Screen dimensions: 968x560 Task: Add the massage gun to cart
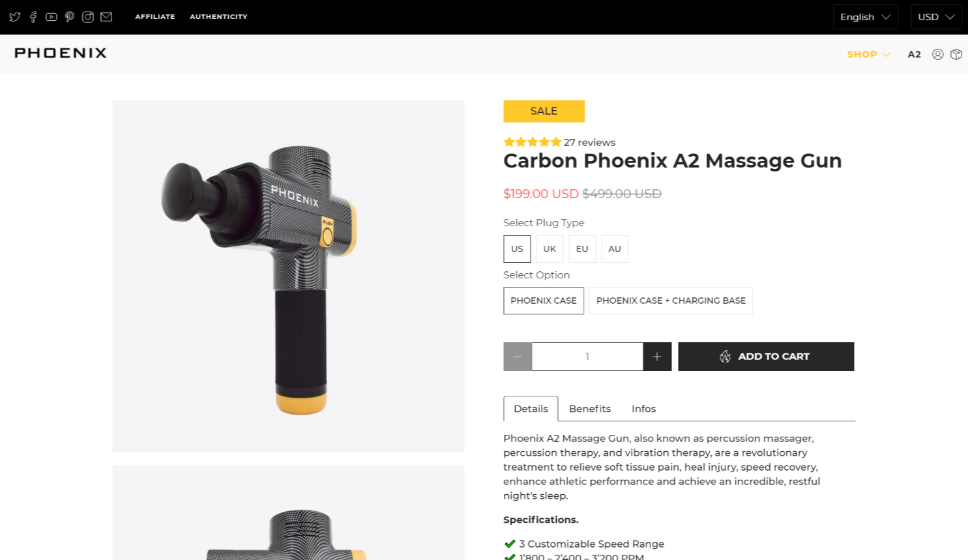[766, 357]
